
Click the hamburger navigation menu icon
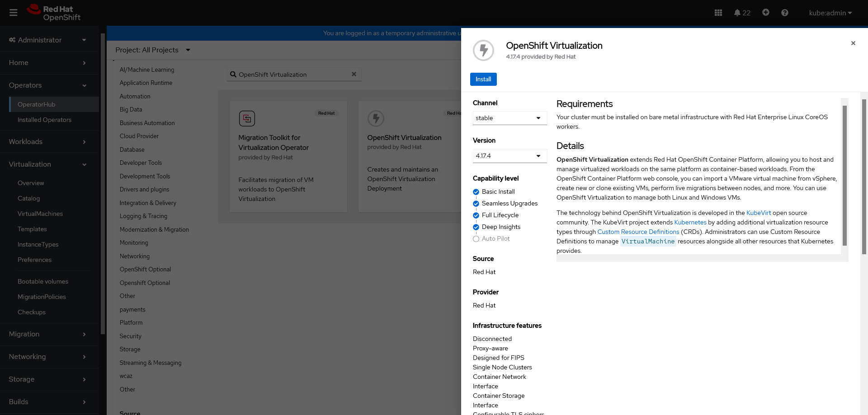[x=13, y=13]
